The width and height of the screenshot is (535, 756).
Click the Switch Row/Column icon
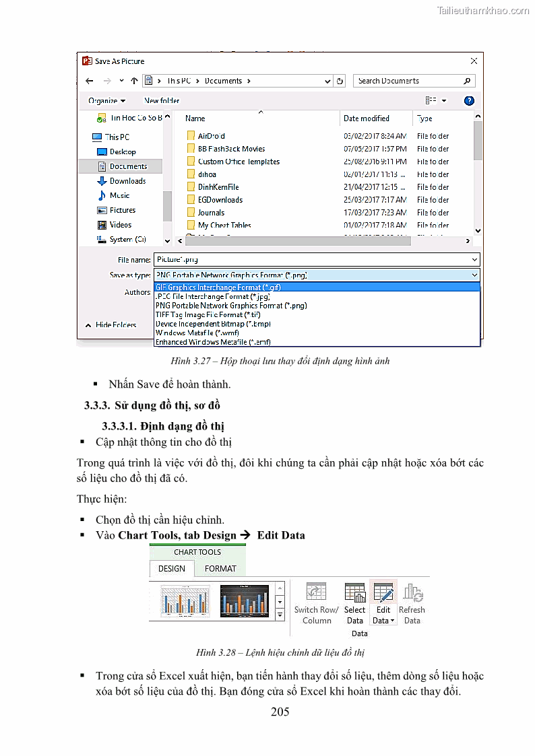316,592
